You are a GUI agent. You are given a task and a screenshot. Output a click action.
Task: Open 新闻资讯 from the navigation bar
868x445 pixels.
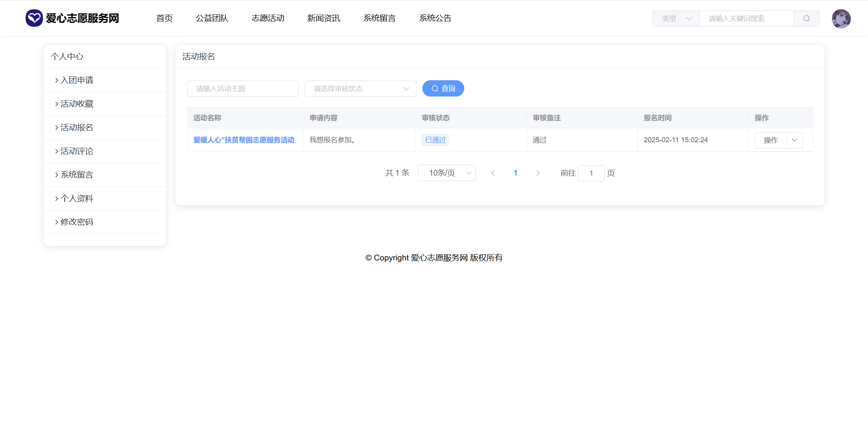click(x=324, y=18)
